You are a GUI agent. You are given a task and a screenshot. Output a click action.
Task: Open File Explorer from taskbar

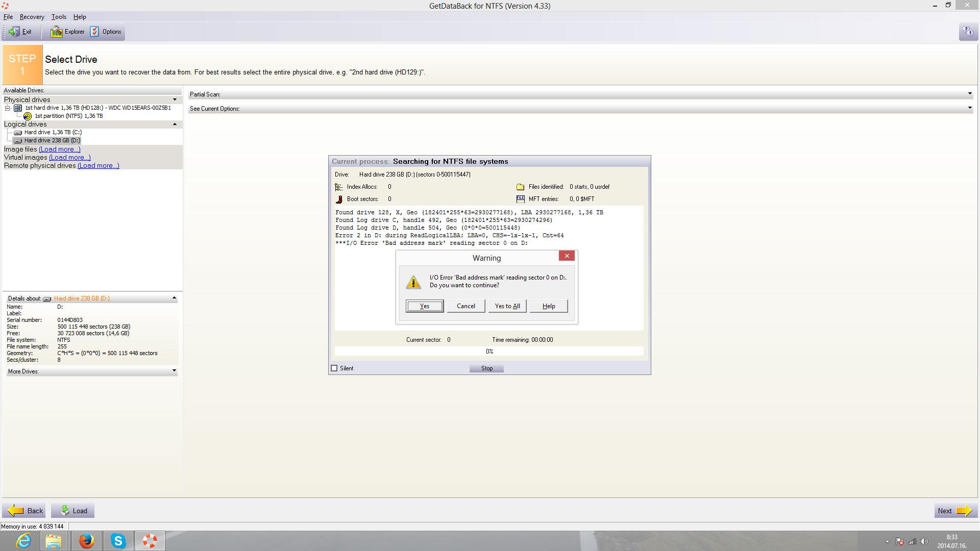coord(54,541)
